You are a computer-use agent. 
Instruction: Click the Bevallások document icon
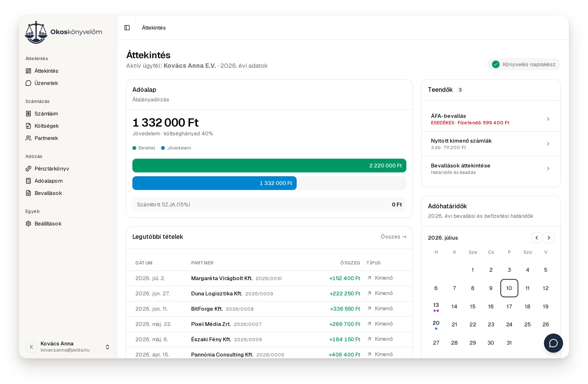28,193
